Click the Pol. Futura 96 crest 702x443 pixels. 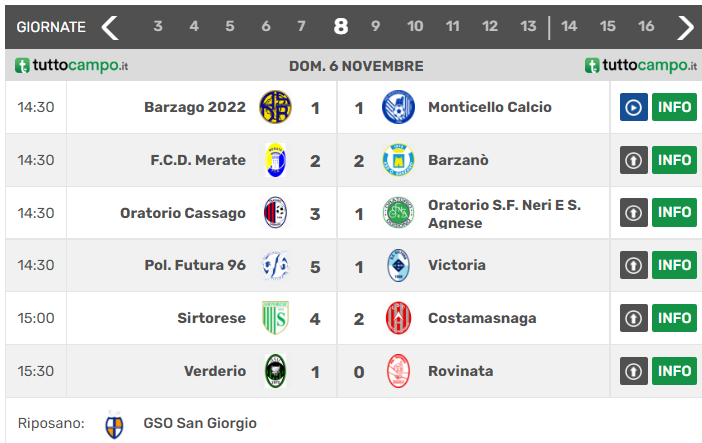coord(275,265)
